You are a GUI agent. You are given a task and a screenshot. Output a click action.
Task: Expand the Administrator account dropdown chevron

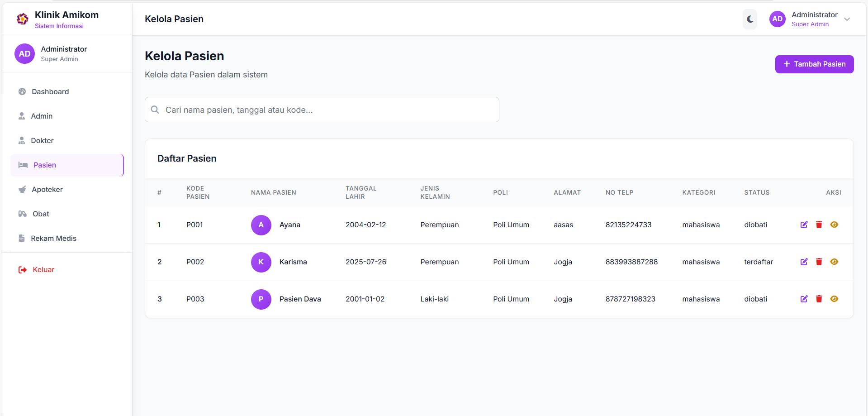click(847, 19)
